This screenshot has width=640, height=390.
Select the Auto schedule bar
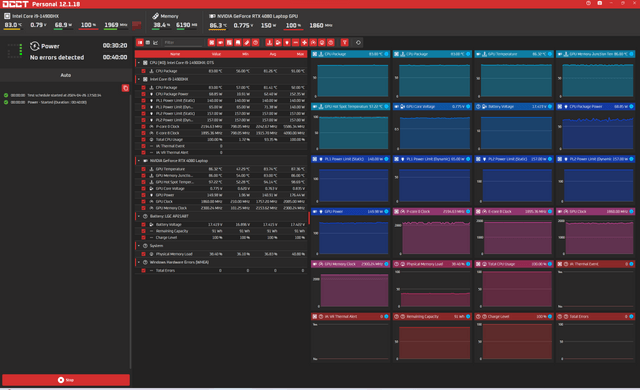(x=65, y=75)
